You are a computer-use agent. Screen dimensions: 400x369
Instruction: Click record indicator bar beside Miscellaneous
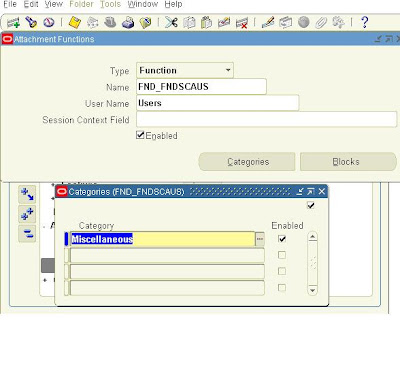pos(66,239)
